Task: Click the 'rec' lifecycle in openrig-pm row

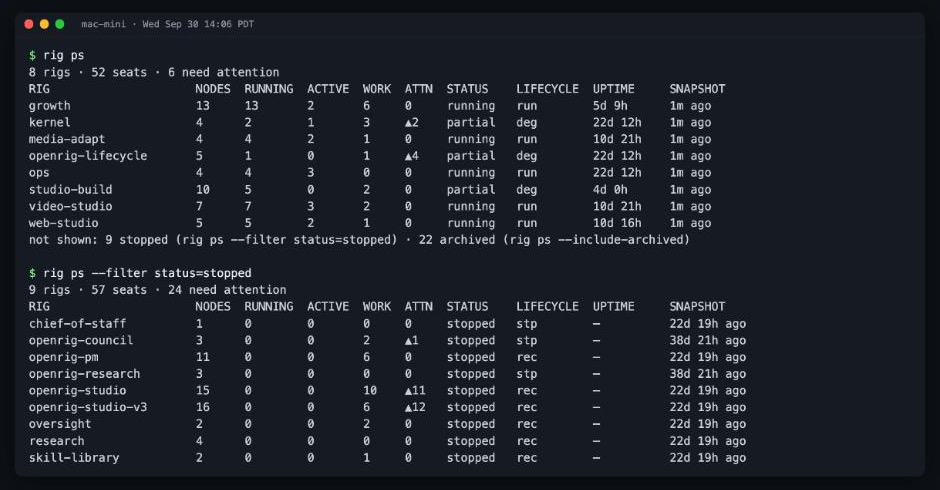Action: (527, 357)
